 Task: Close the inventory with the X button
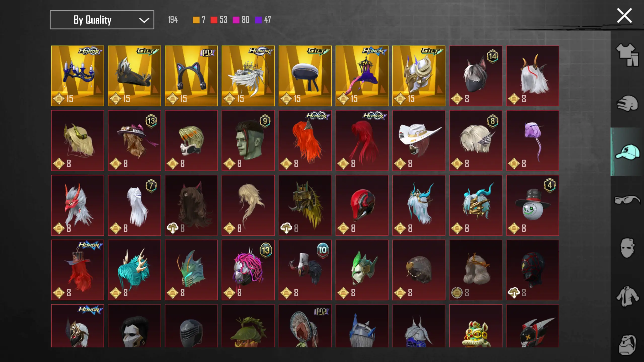pyautogui.click(x=624, y=16)
